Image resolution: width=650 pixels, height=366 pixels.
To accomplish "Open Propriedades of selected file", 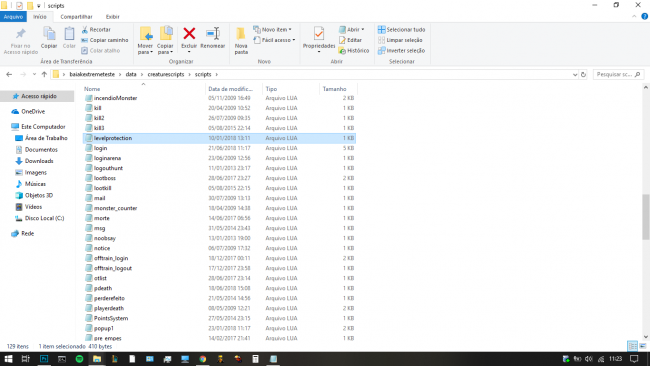I will [318, 39].
